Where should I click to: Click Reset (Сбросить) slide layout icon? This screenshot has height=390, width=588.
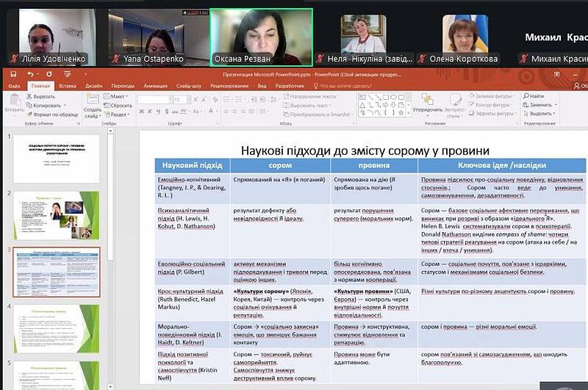(118, 105)
